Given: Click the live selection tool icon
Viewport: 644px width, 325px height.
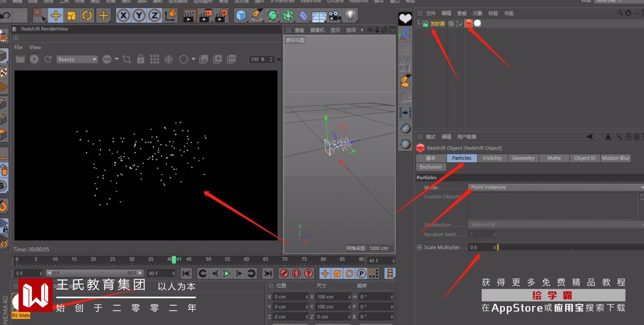Looking at the screenshot, I should pos(39,16).
